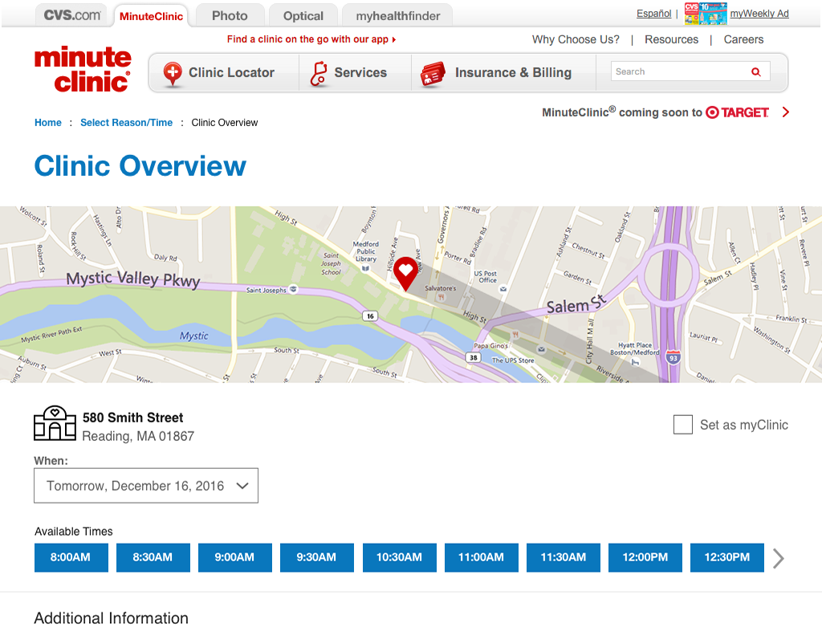Open the When date dropdown

pyautogui.click(x=146, y=486)
